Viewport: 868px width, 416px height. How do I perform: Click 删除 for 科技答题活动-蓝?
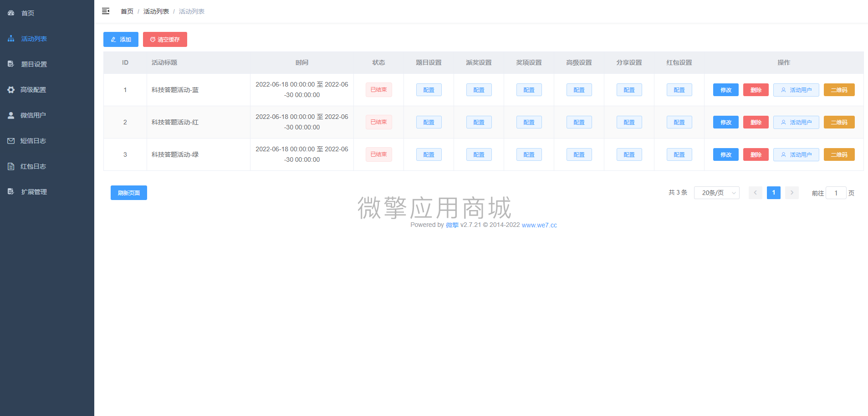click(756, 90)
